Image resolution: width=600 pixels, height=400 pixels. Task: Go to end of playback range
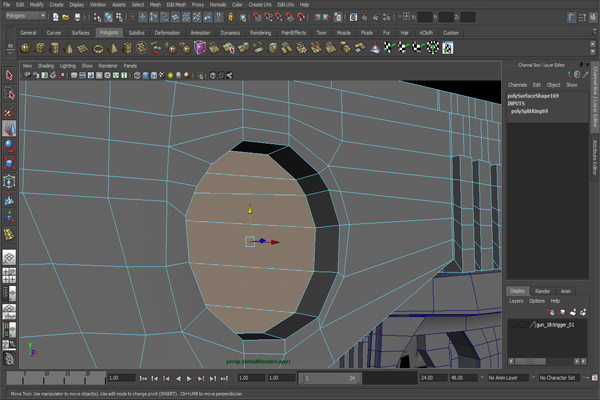224,378
